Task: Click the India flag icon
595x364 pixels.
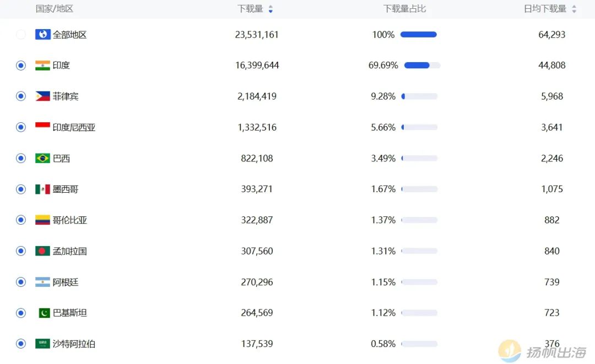Action: (42, 66)
